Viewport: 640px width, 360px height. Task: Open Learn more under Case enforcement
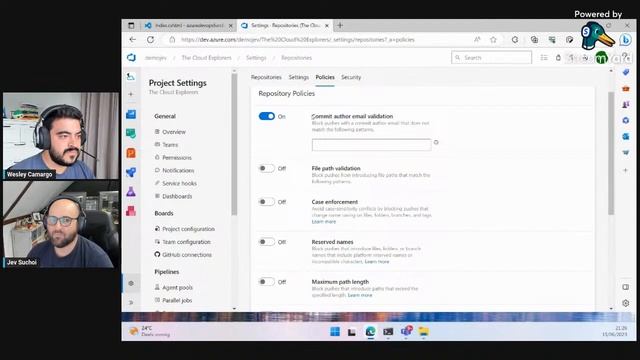pyautogui.click(x=324, y=222)
